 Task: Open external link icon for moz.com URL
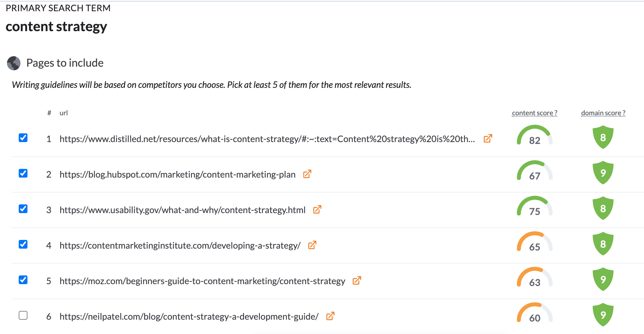pos(357,281)
